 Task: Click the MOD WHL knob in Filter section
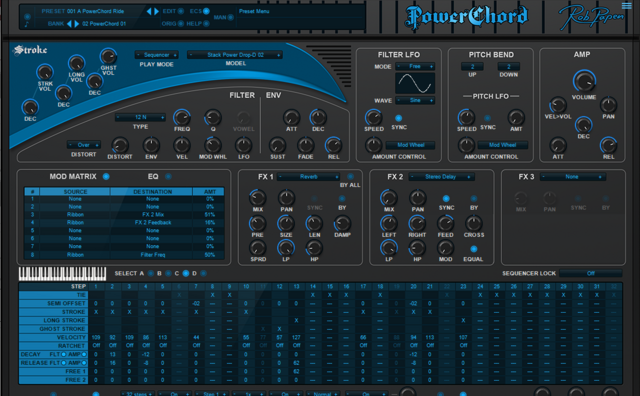coord(213,145)
